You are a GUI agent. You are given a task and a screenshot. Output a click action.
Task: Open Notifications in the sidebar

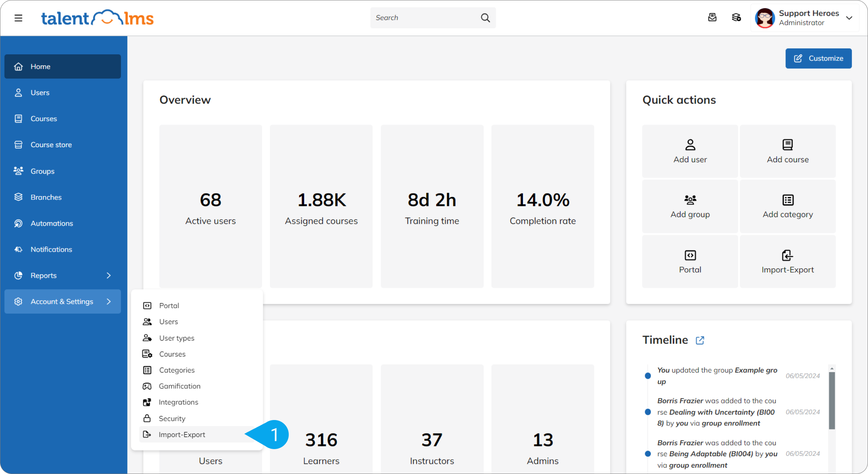(x=63, y=249)
